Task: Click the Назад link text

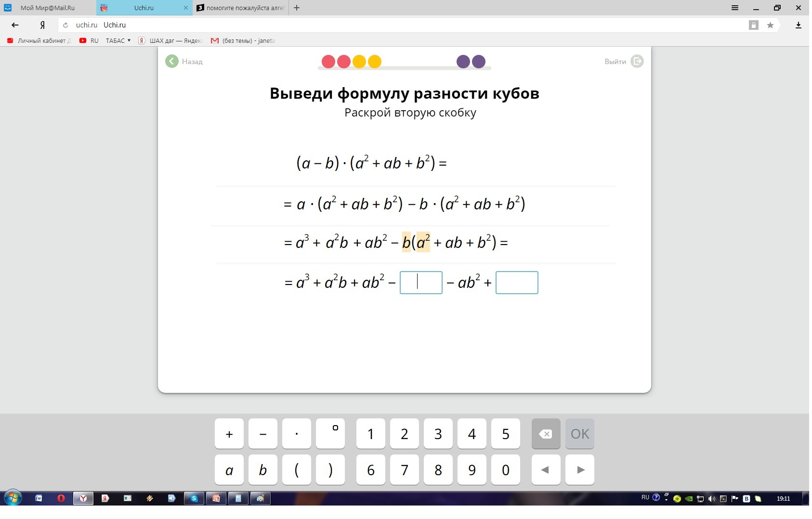Action: coord(192,62)
